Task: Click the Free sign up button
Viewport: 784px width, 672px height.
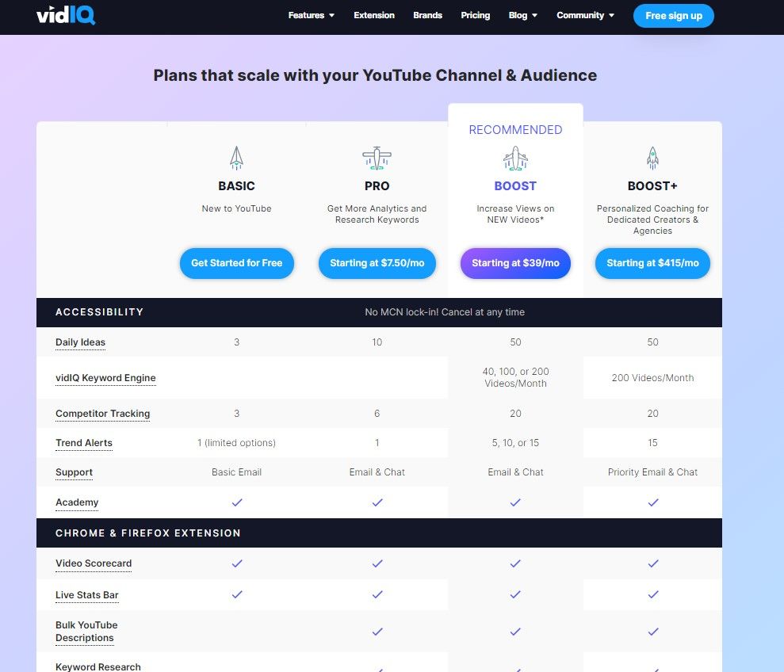Action: 674,16
